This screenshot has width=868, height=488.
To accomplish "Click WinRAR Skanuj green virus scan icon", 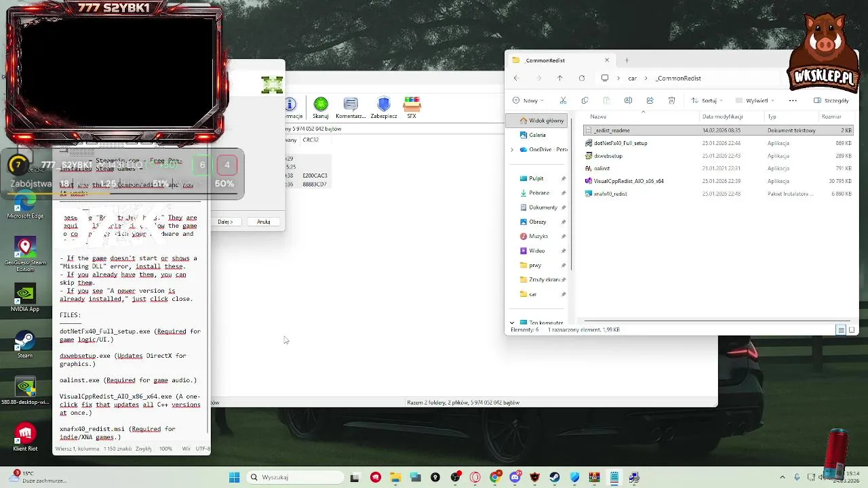I will coord(321,108).
